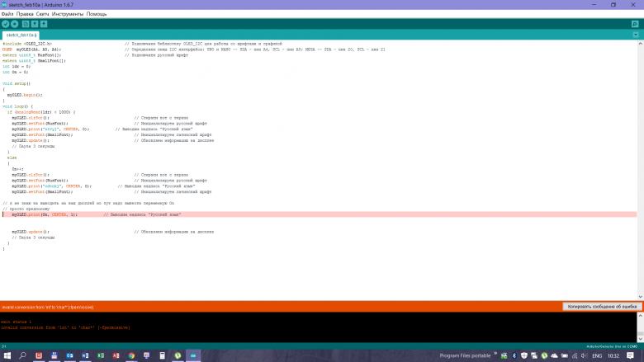This screenshot has height=362, width=644.
Task: Open Windows Start menu
Action: (x=7, y=355)
